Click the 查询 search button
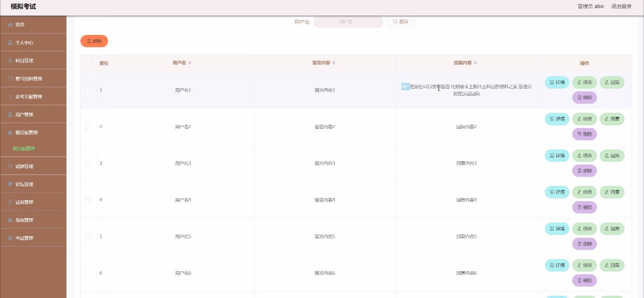Image resolution: width=644 pixels, height=298 pixels. [x=400, y=22]
